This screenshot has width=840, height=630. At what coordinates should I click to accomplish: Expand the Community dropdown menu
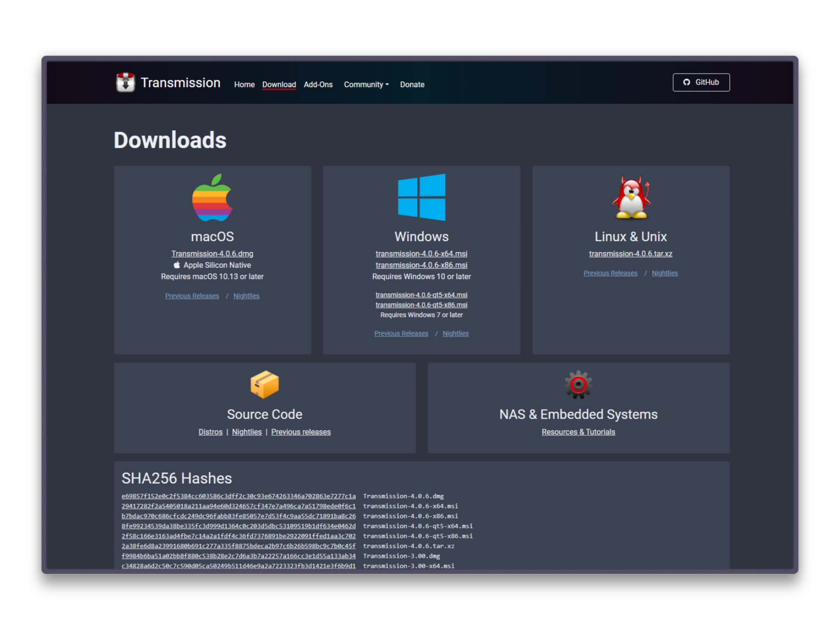pyautogui.click(x=366, y=84)
